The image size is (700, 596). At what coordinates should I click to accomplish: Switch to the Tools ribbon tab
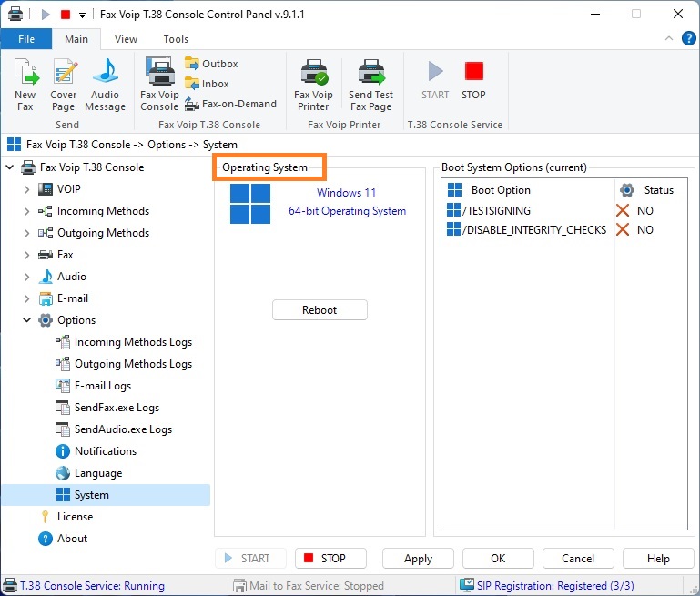pos(176,39)
